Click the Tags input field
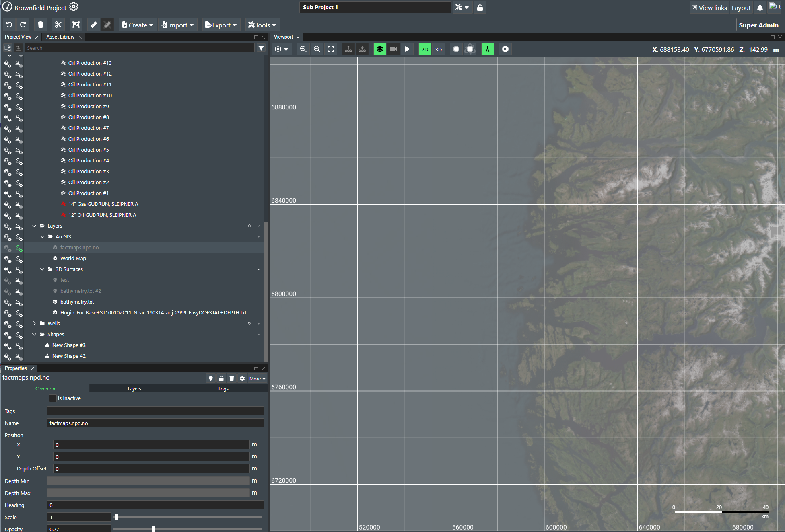785x532 pixels. pyautogui.click(x=155, y=411)
